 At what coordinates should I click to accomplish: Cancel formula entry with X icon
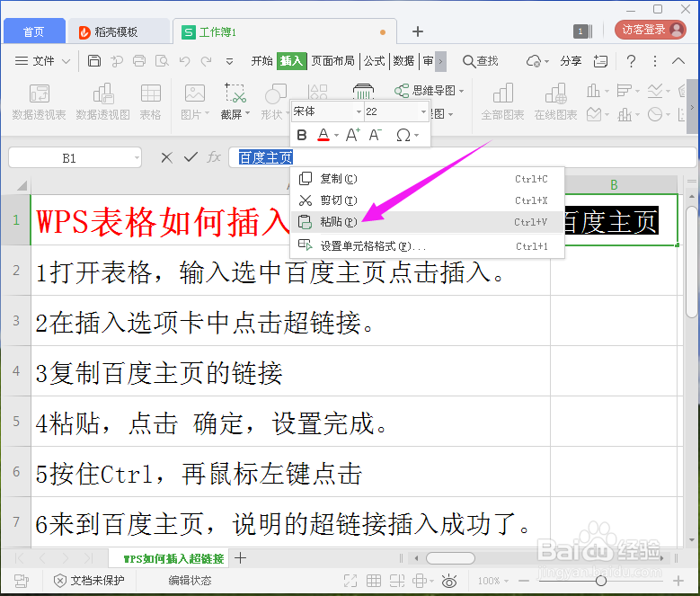coord(166,157)
